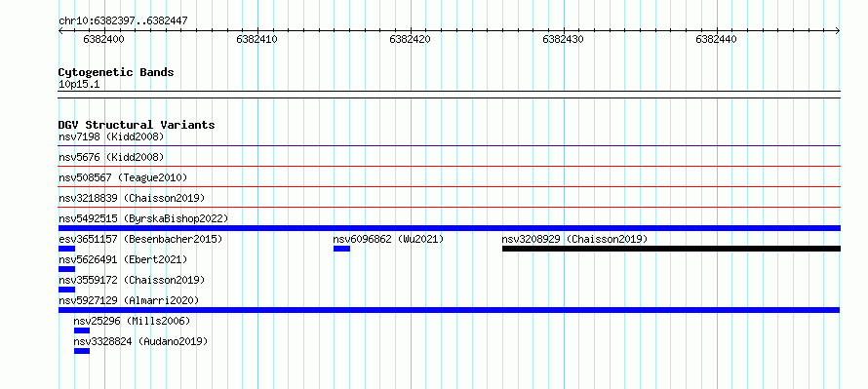Viewport: 868px width, 389px height.
Task: Click the nsv3208929 (Chaisson2019) label
Action: [x=574, y=239]
